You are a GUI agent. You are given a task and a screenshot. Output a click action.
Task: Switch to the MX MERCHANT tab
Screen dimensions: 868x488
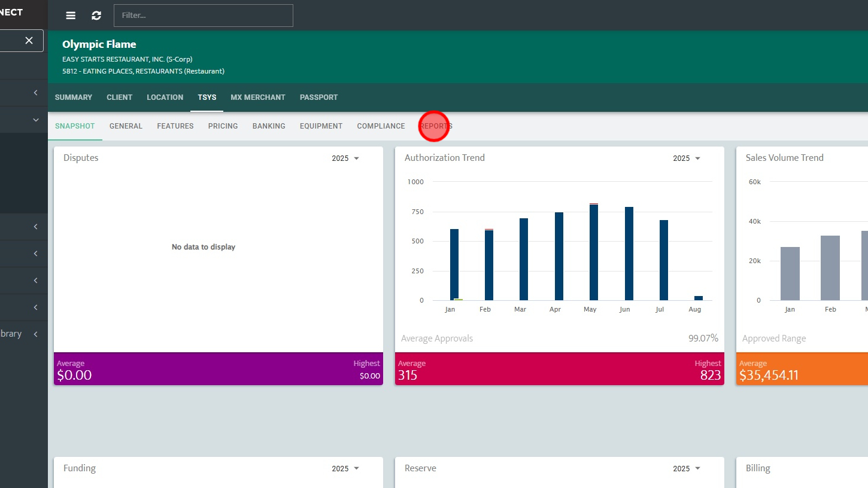click(x=258, y=97)
